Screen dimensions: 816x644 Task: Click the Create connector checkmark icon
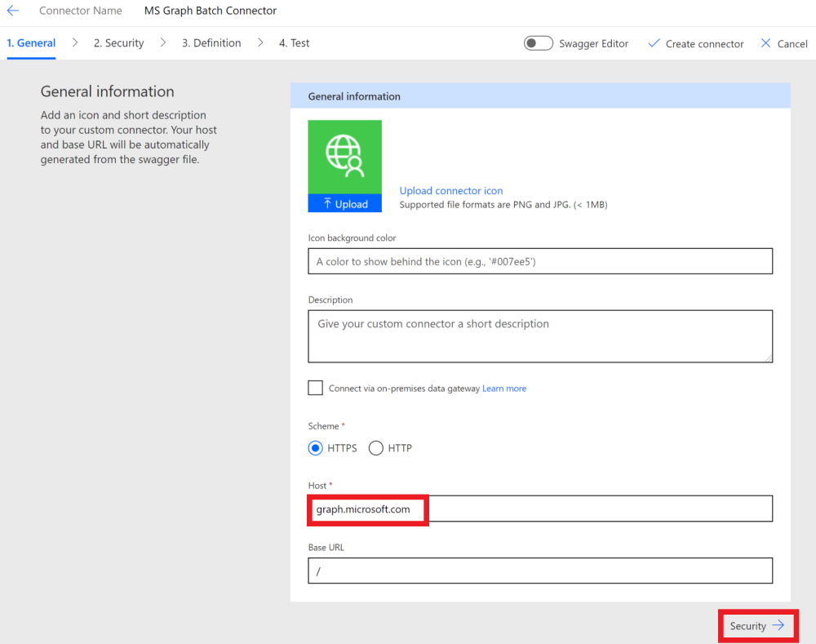click(x=654, y=43)
